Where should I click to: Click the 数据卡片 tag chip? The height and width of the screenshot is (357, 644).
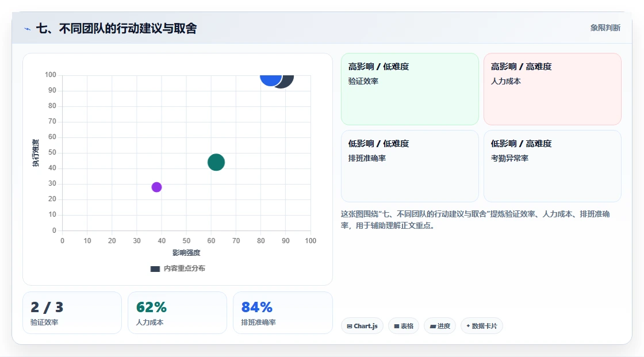pyautogui.click(x=482, y=326)
